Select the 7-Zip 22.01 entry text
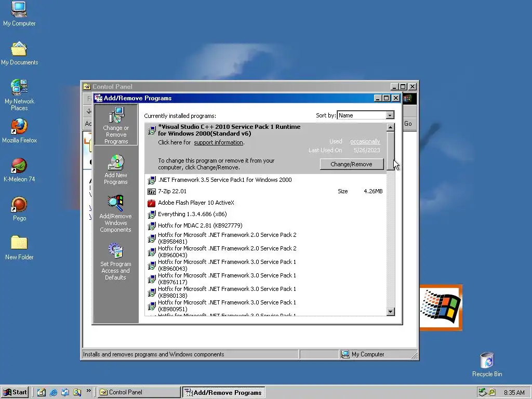The width and height of the screenshot is (532, 399). [x=172, y=191]
